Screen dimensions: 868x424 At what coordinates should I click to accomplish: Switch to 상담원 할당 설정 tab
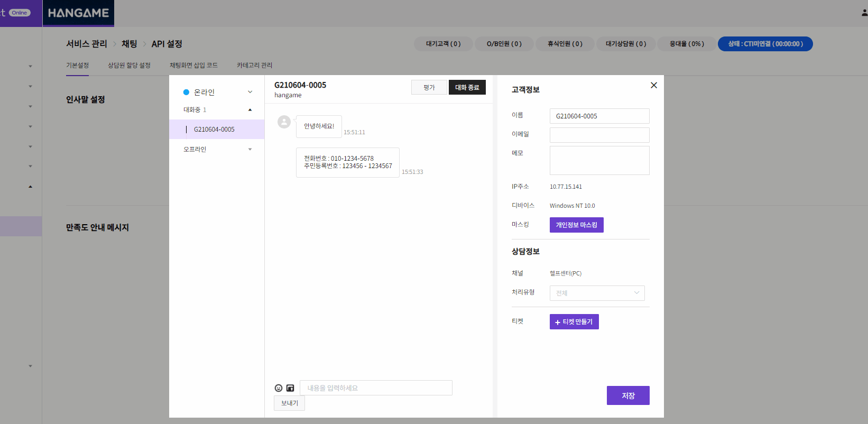pos(129,65)
